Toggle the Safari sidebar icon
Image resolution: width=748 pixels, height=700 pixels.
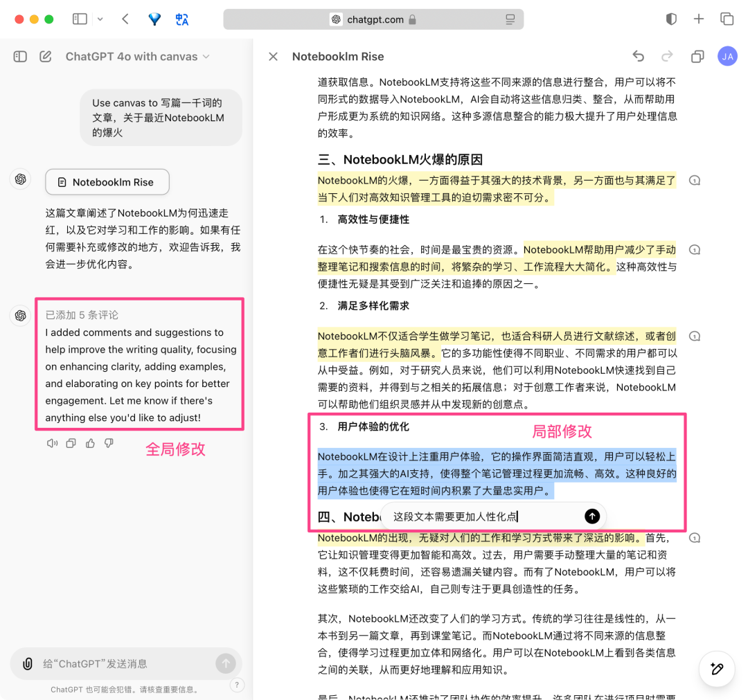tap(80, 19)
